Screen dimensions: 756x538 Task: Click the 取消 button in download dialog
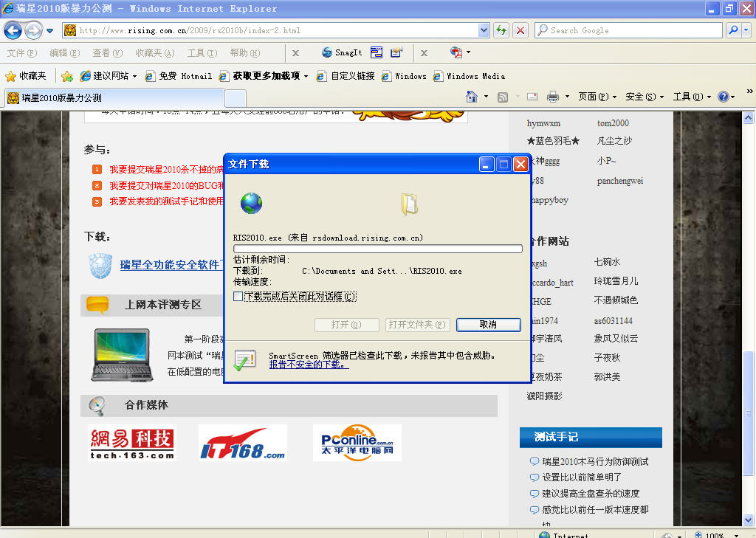point(489,325)
